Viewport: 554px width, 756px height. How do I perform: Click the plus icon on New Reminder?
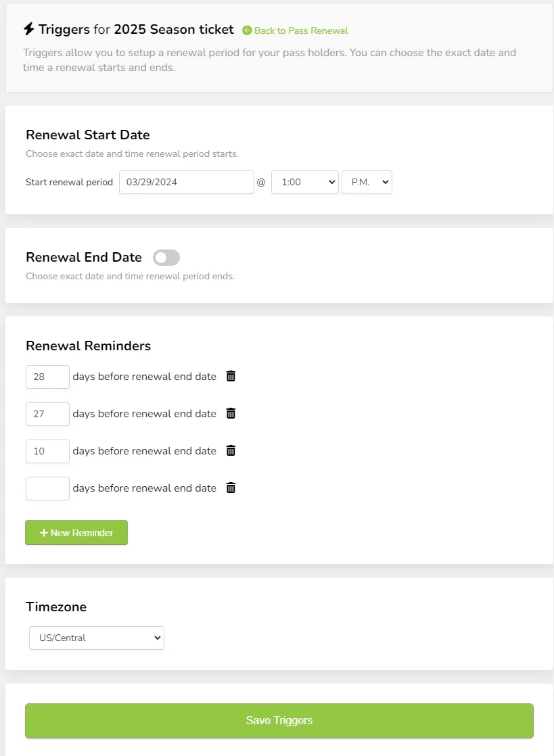44,532
